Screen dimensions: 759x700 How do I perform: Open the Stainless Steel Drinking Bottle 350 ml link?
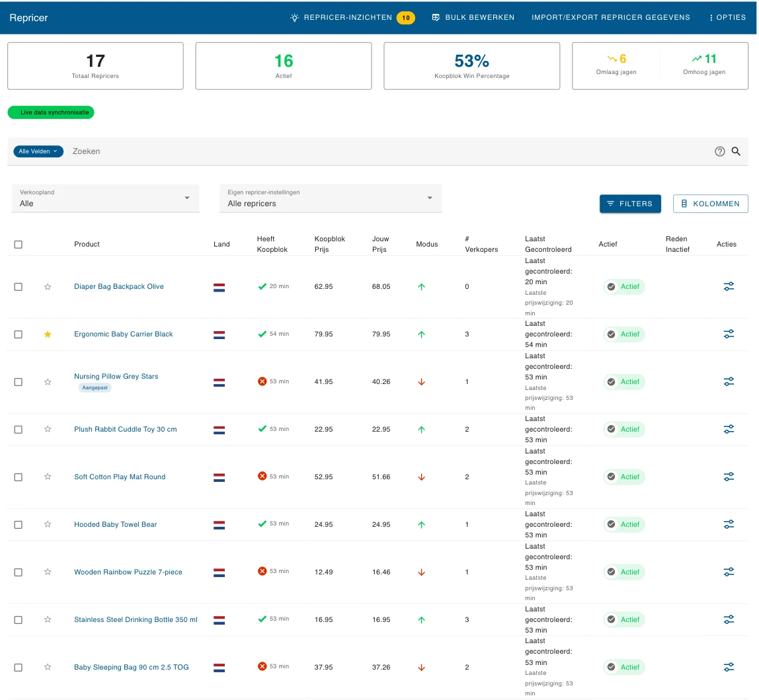(136, 619)
